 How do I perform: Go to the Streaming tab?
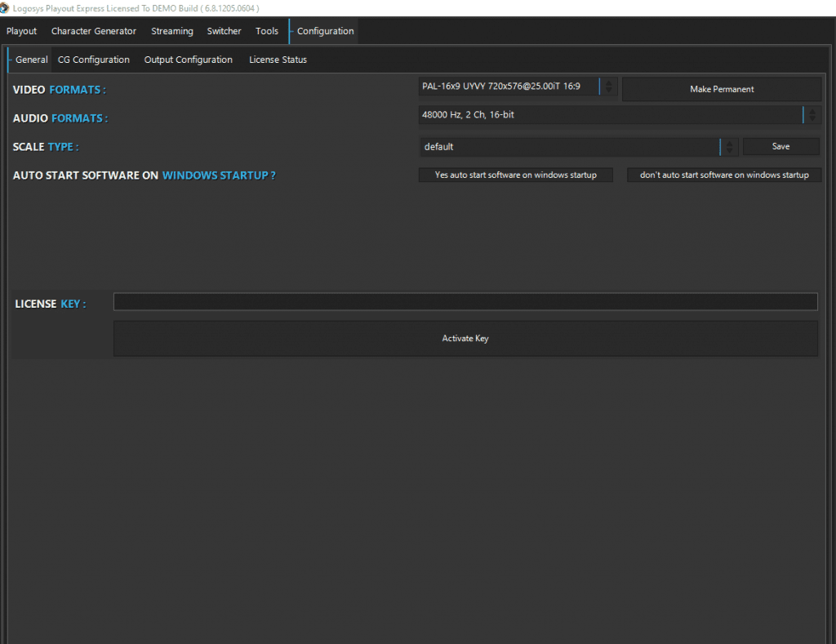[x=172, y=32]
